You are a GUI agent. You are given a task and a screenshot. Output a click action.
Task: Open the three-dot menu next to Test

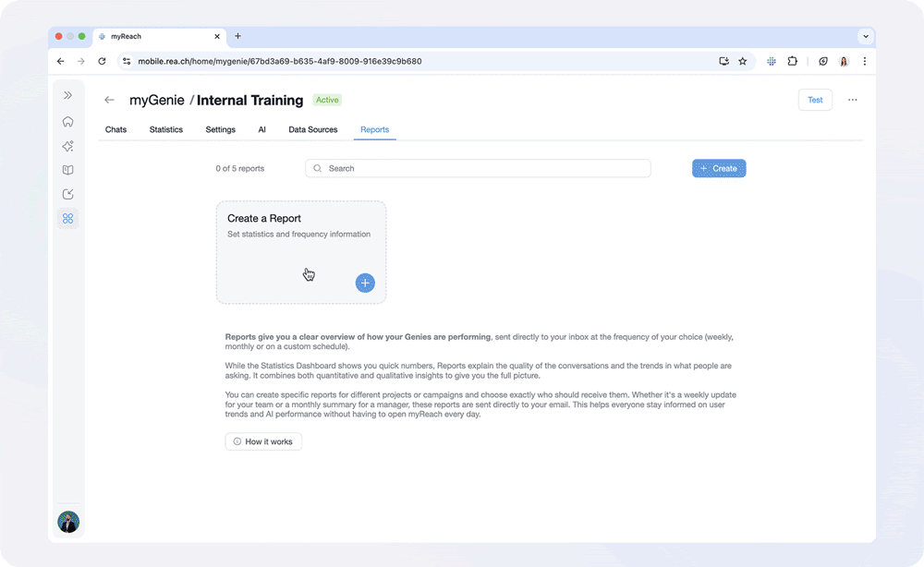(x=852, y=100)
